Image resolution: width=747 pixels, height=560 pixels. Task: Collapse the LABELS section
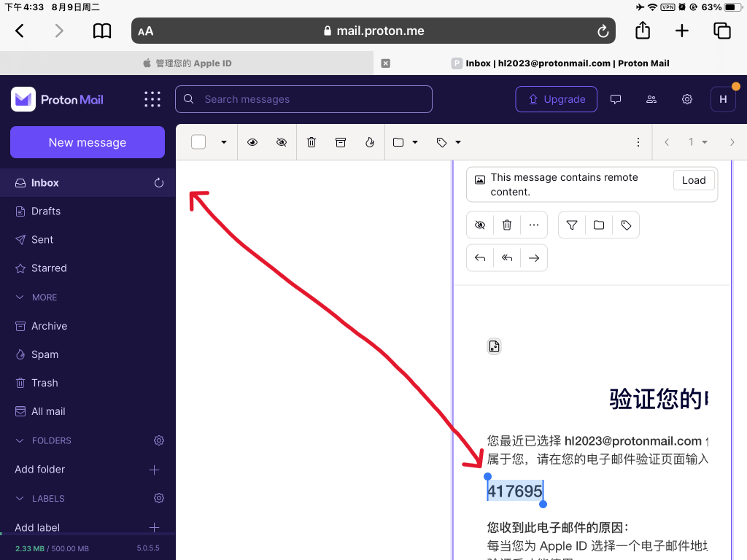click(39, 499)
